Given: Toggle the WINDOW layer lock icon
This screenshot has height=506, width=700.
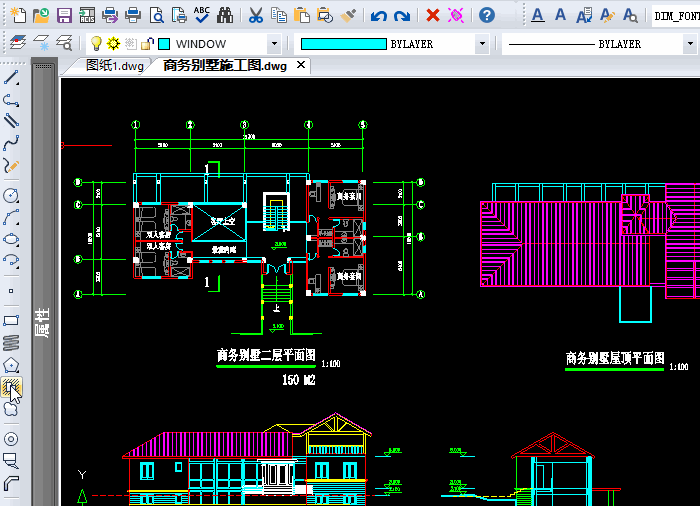Looking at the screenshot, I should [147, 44].
